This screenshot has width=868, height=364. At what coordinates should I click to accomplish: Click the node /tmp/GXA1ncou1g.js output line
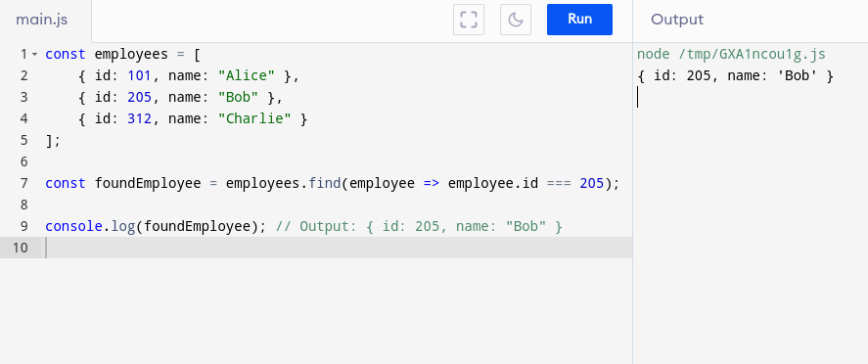click(x=731, y=54)
